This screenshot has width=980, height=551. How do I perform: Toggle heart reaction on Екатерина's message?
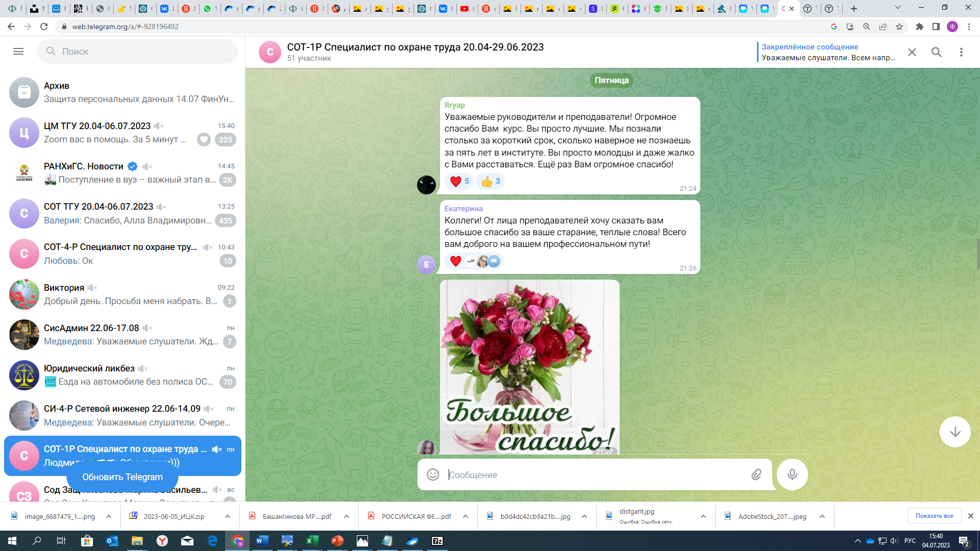pyautogui.click(x=456, y=261)
